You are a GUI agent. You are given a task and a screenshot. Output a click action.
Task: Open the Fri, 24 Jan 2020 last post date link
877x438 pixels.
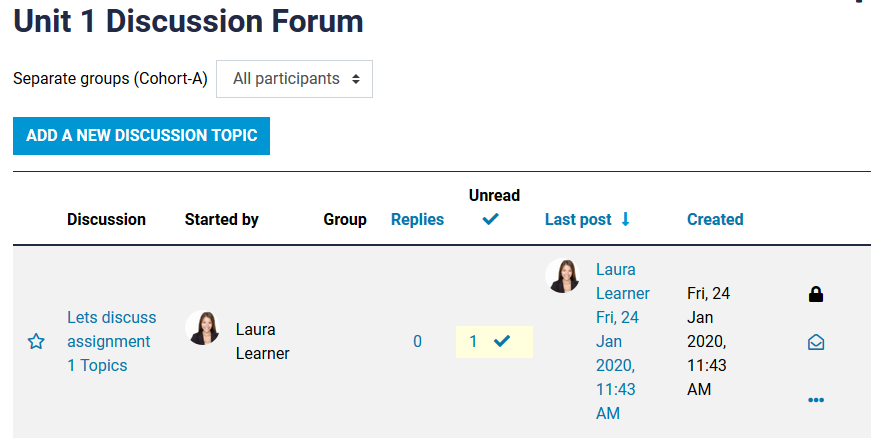617,365
